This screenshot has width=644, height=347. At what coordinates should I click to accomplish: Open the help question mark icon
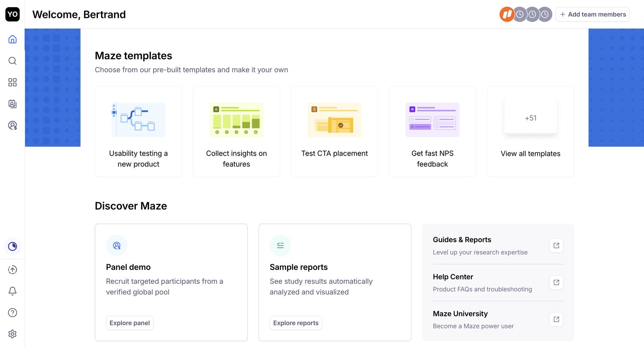point(12,312)
